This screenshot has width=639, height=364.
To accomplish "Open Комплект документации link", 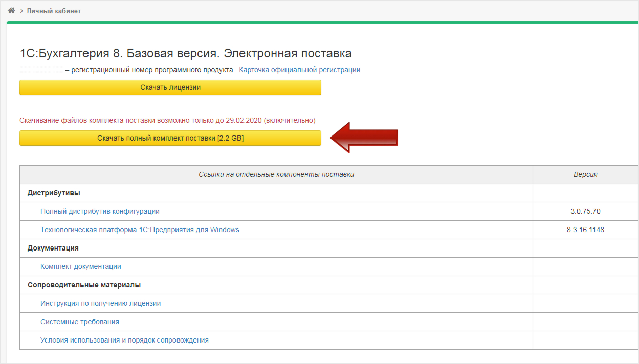I will (81, 266).
